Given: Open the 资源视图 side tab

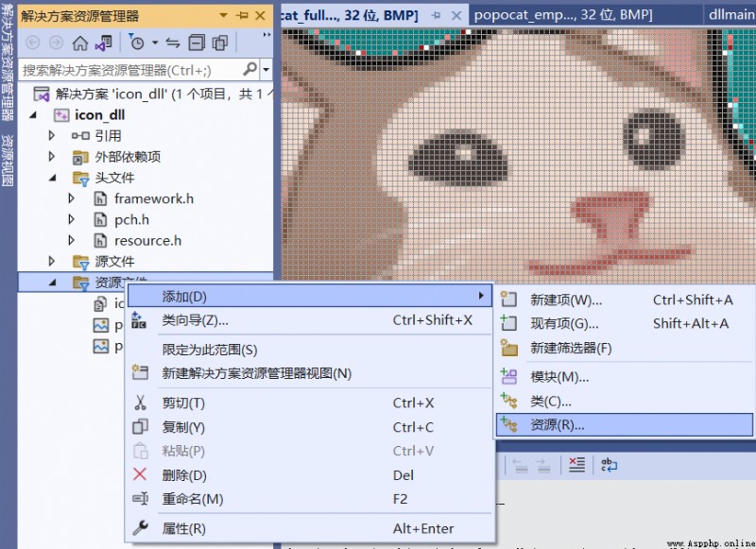Looking at the screenshot, I should pos(8,161).
